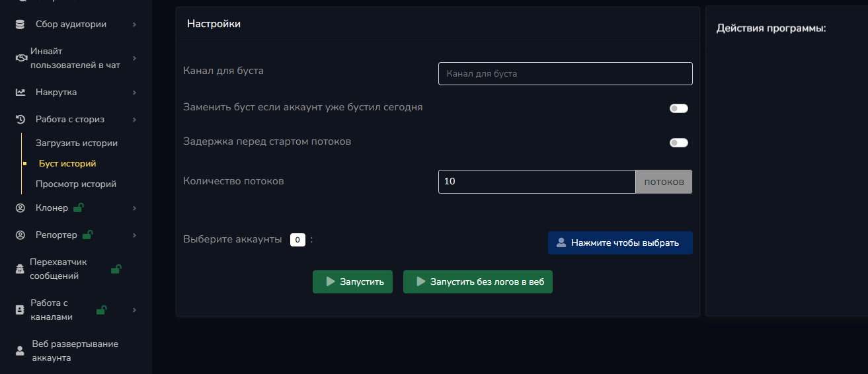Select the Буст историй submenu item

[x=67, y=163]
